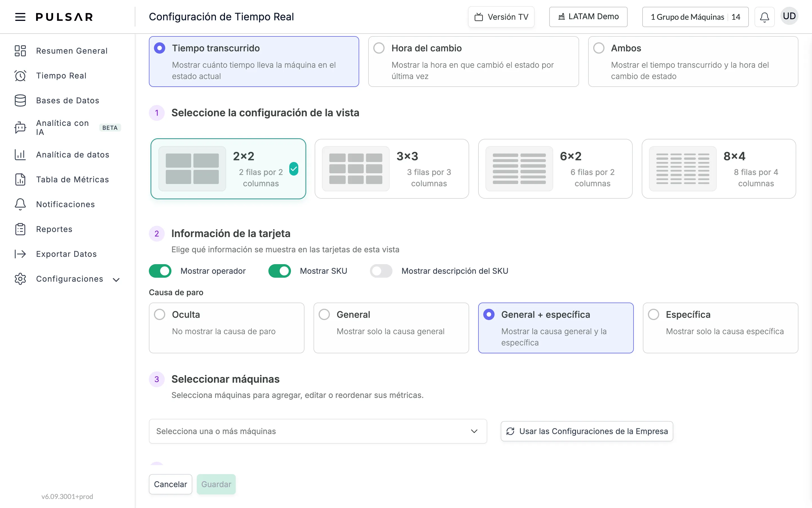Viewport: 812px width, 508px height.
Task: Click the Analítica con IA robot icon
Action: (20, 128)
